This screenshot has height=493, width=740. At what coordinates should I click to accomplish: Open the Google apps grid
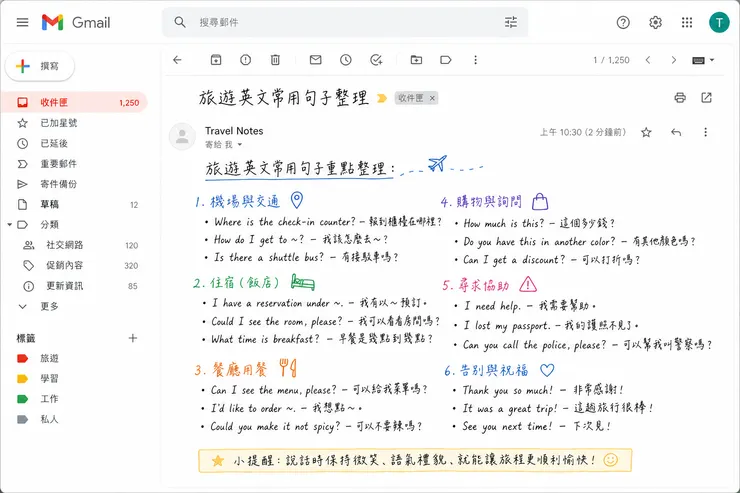pos(687,22)
